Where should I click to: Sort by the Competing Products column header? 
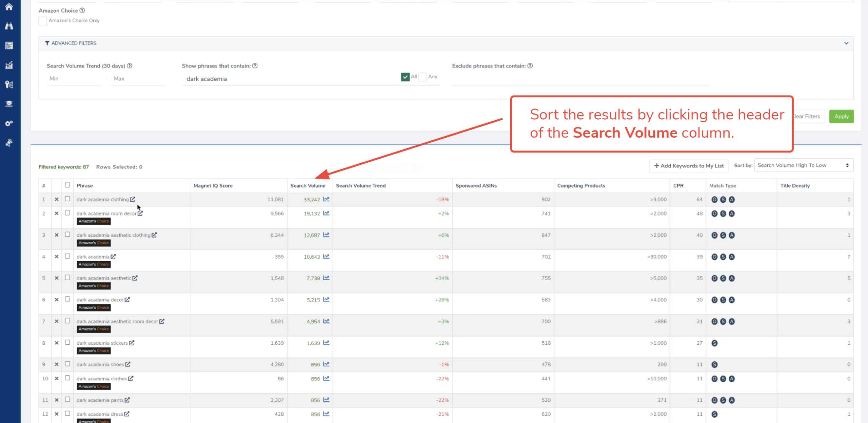tap(581, 186)
